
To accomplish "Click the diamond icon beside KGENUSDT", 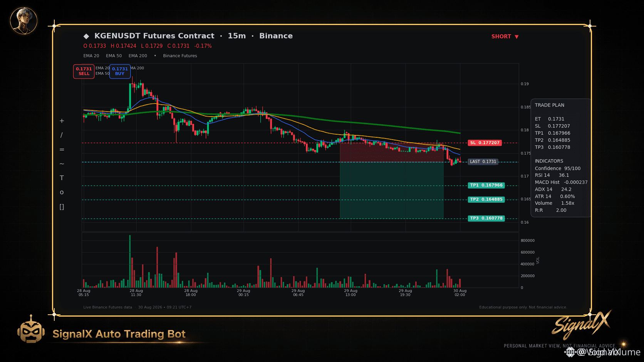I will pos(86,36).
